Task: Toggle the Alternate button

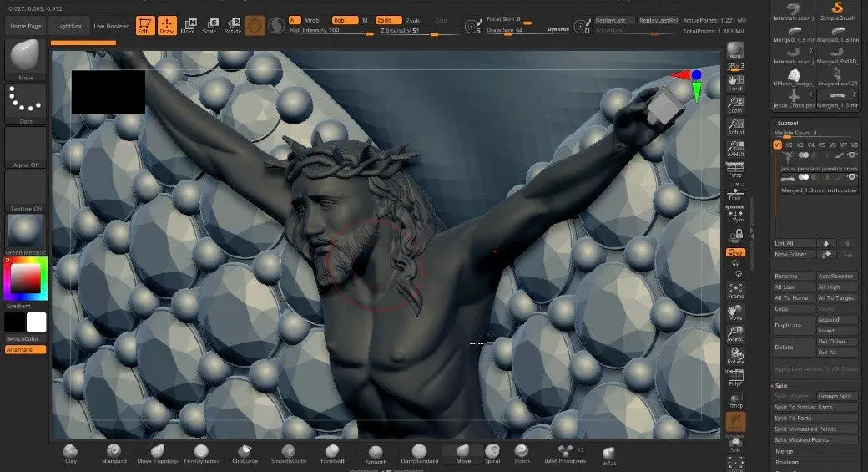Action: 26,349
